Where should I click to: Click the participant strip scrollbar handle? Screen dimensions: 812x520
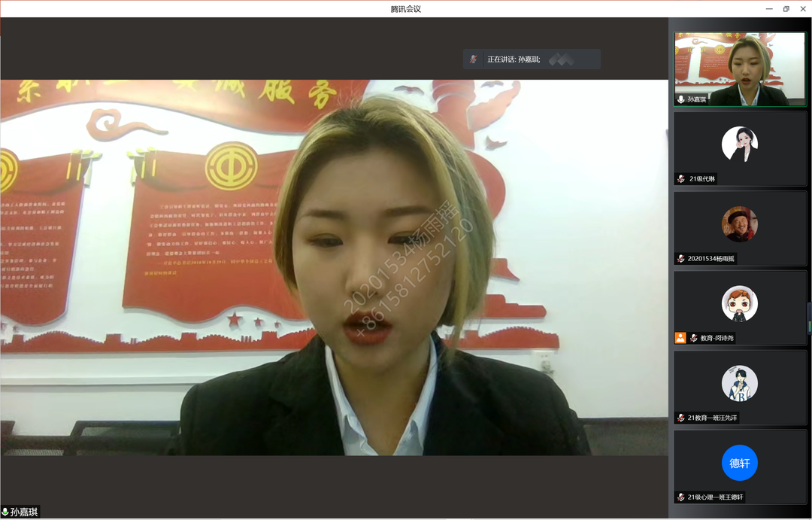coord(809,318)
